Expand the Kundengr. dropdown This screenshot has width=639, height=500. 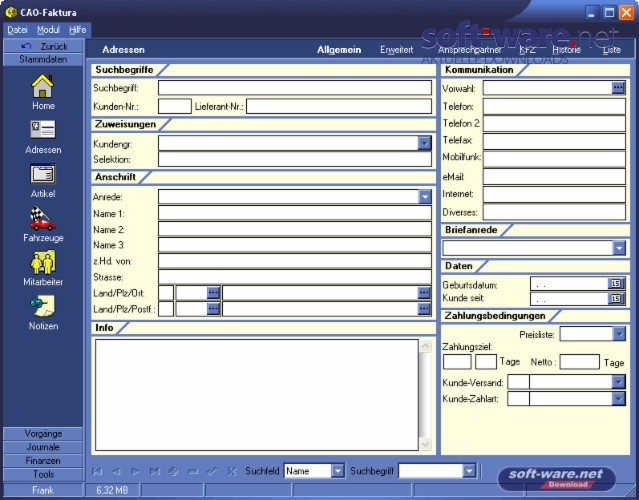point(424,143)
